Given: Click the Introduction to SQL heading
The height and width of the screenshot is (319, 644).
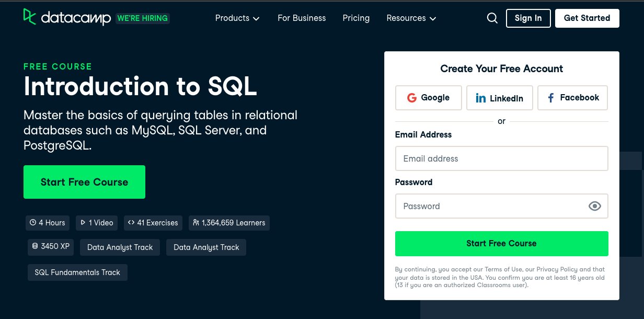Looking at the screenshot, I should click(x=140, y=87).
